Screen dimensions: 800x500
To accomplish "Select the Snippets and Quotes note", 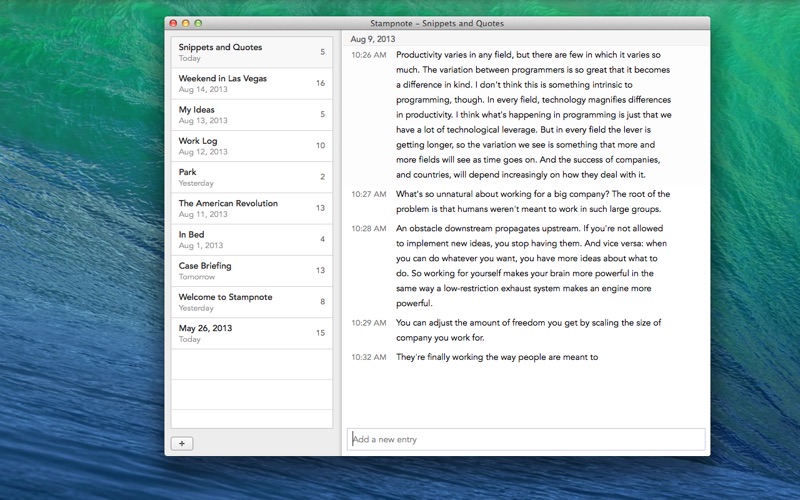I will [252, 52].
